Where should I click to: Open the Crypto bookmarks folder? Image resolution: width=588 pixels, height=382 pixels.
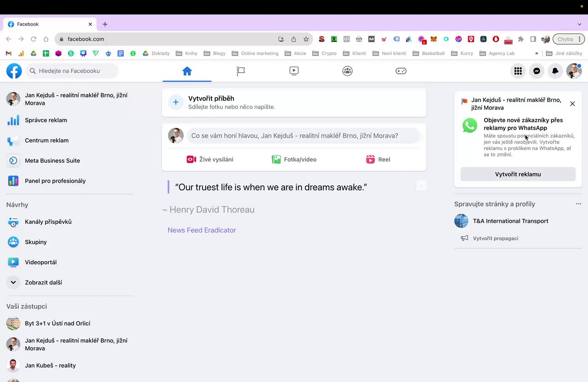coord(324,53)
